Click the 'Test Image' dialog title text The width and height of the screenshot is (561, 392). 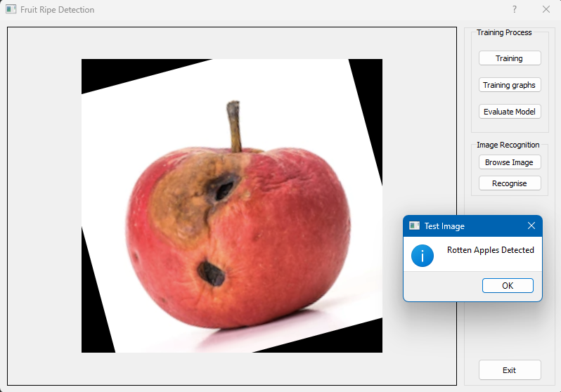coord(444,226)
